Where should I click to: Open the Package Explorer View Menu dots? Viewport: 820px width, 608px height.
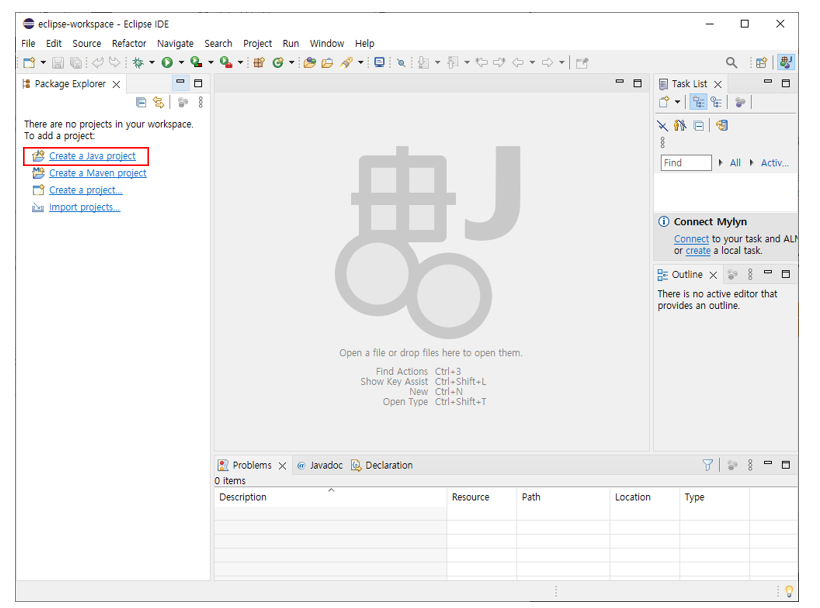(x=200, y=102)
